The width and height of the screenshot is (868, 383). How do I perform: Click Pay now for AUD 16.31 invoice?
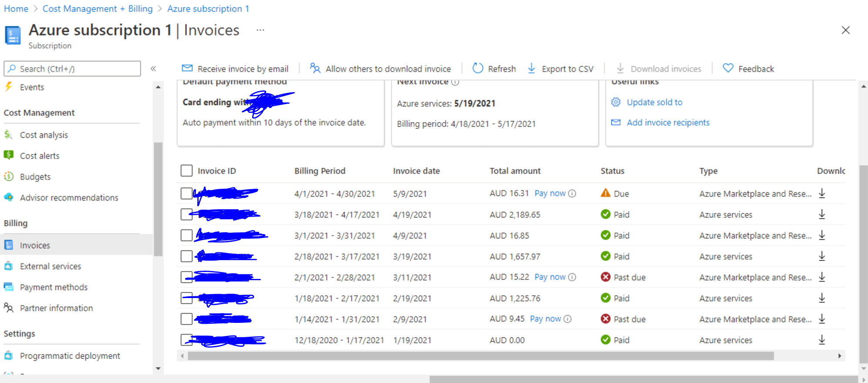[x=550, y=193]
